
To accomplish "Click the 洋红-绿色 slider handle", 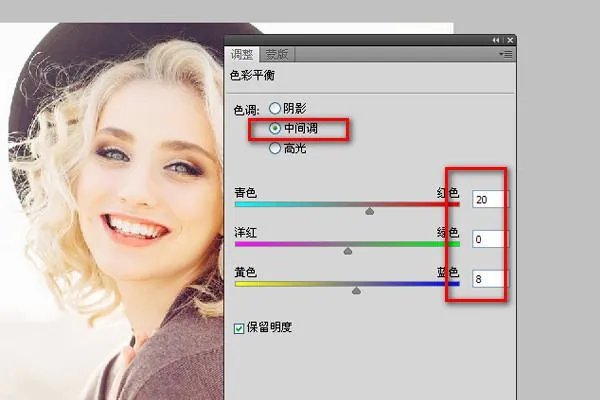I will tap(347, 251).
